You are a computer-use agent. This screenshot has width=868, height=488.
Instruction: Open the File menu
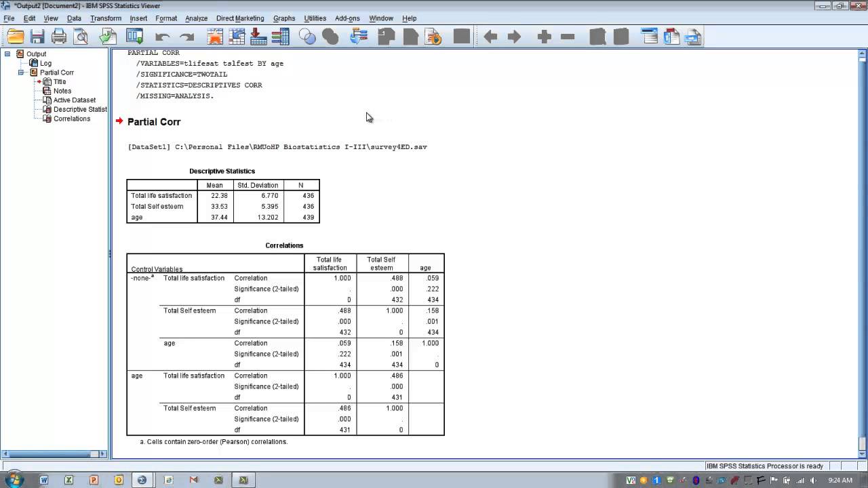click(x=9, y=18)
